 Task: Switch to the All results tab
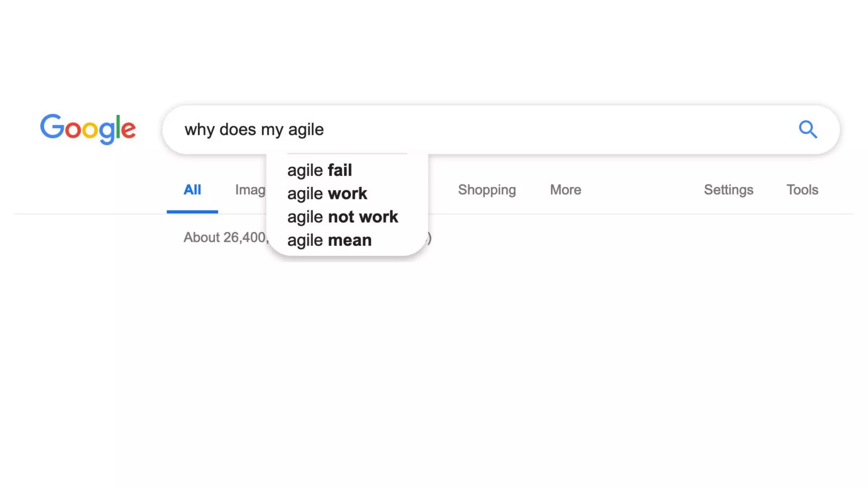(x=192, y=190)
